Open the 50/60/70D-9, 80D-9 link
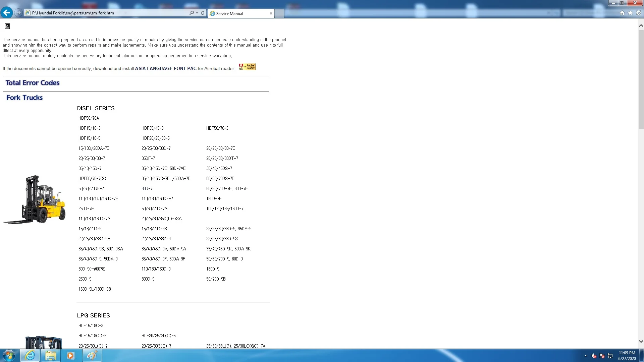The width and height of the screenshot is (644, 362). click(224, 259)
